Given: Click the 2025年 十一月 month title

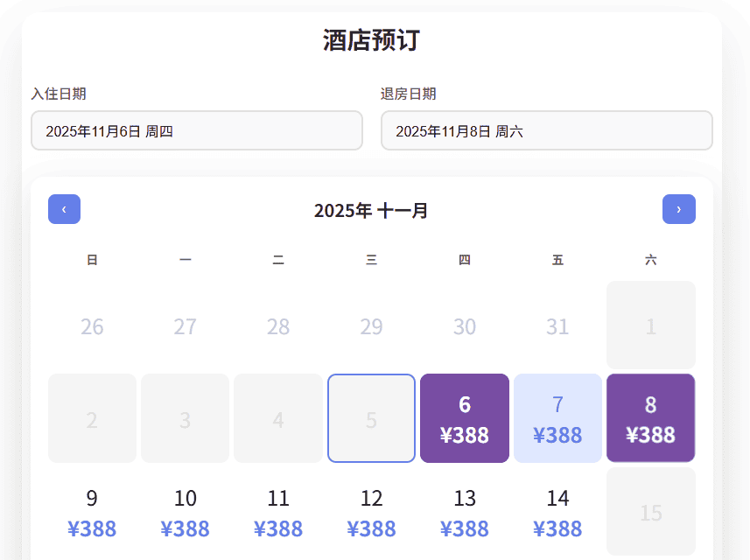Looking at the screenshot, I should point(371,209).
